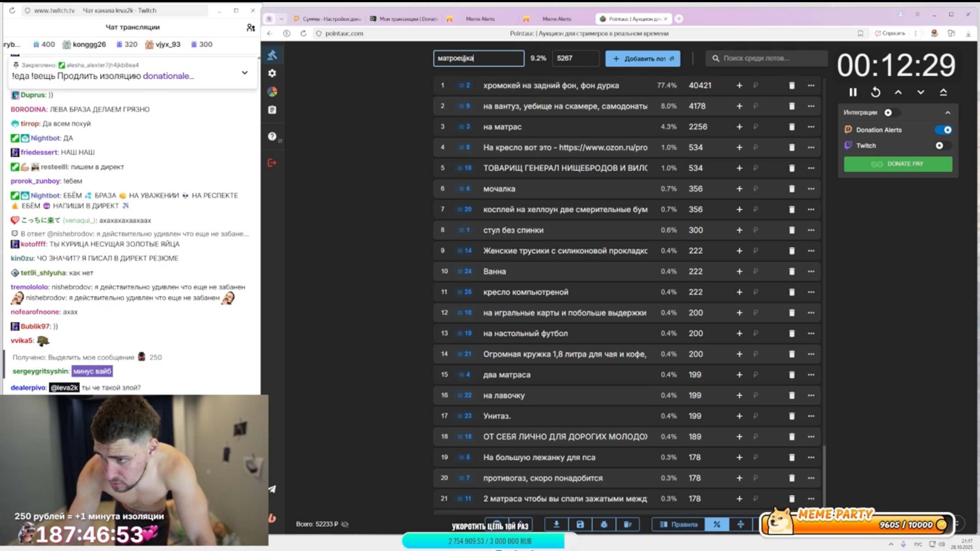The image size is (980, 551).
Task: Switch to the Meme Alerts browser tab
Action: click(x=480, y=19)
